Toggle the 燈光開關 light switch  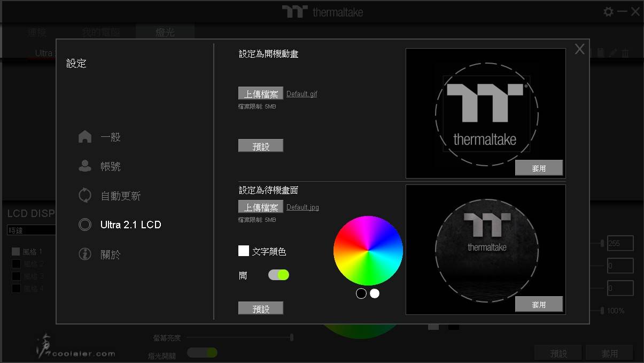(x=202, y=352)
